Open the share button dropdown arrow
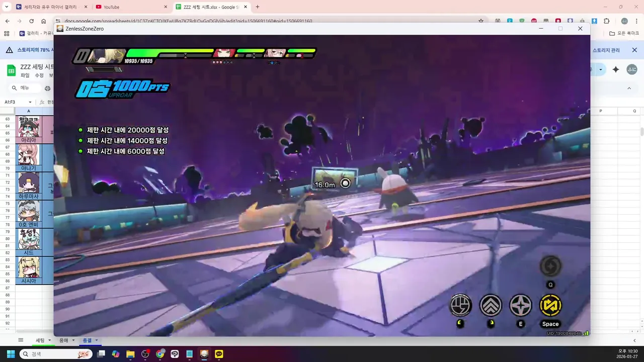The width and height of the screenshot is (644, 362). (x=600, y=69)
